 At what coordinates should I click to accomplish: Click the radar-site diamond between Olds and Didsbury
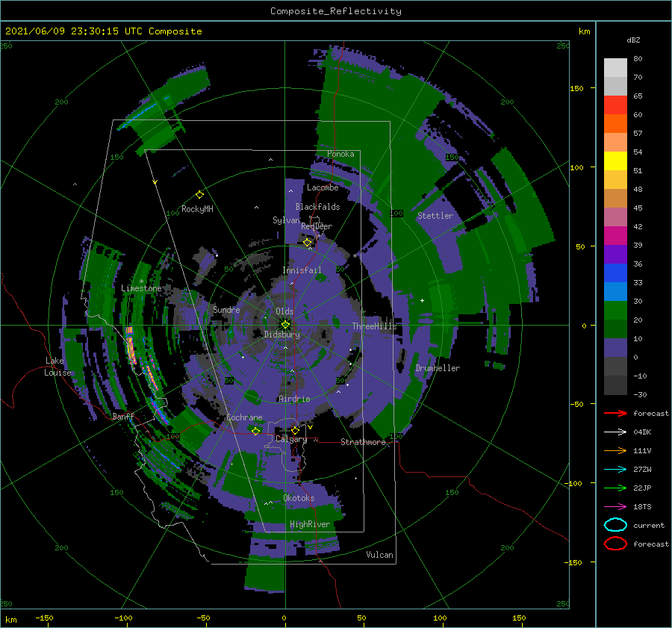click(x=285, y=325)
